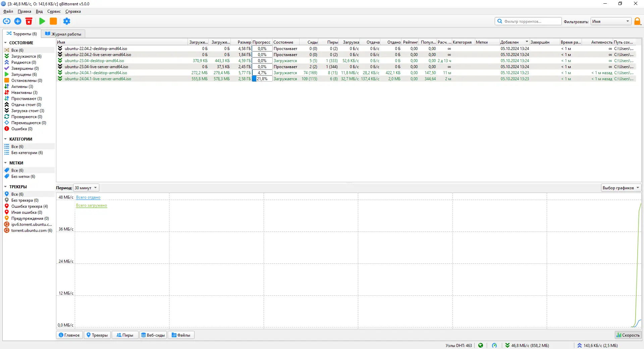Switch to the 'Торренты (6)' tab

pyautogui.click(x=22, y=34)
